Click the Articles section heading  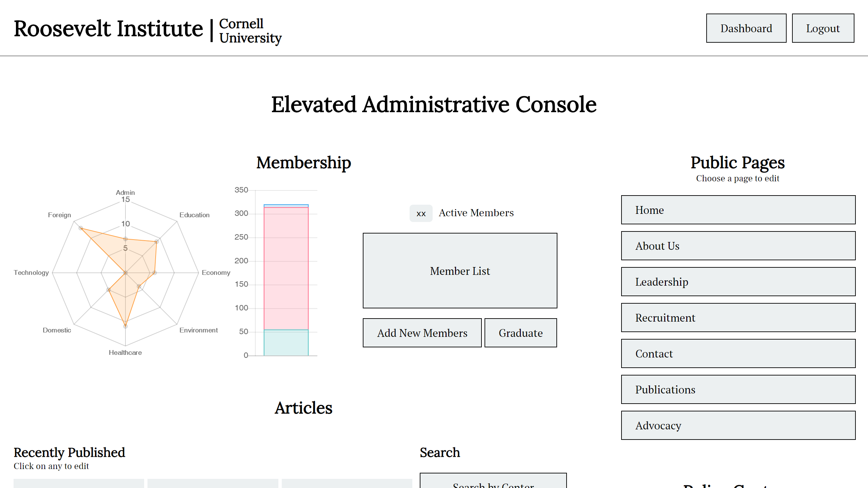pyautogui.click(x=303, y=408)
